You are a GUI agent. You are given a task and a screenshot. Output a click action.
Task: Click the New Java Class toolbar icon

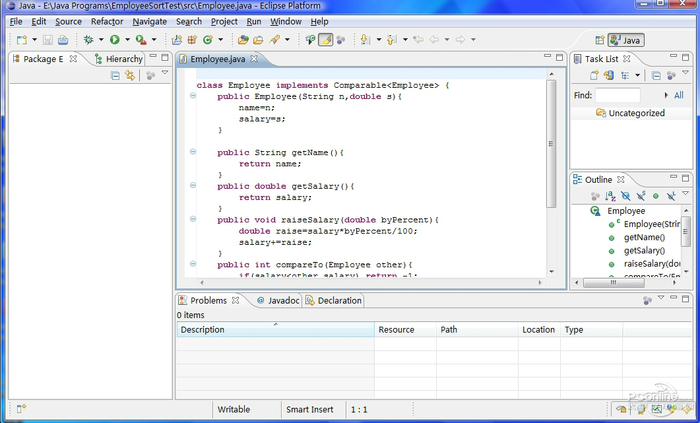pyautogui.click(x=207, y=40)
